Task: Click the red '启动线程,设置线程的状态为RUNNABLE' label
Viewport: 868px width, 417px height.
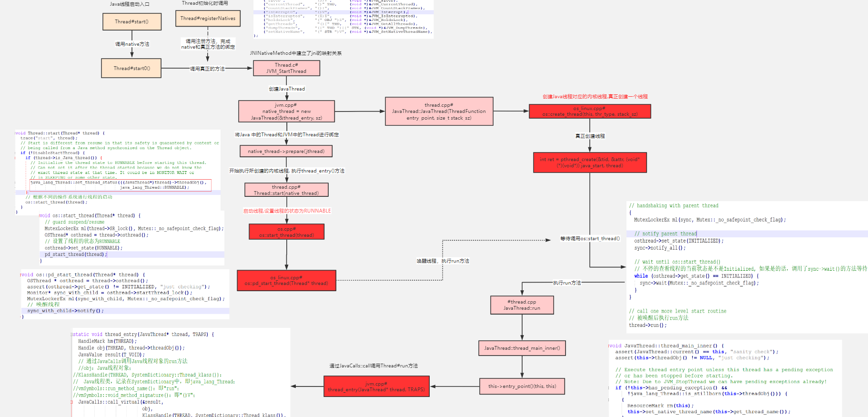Action: 287,211
